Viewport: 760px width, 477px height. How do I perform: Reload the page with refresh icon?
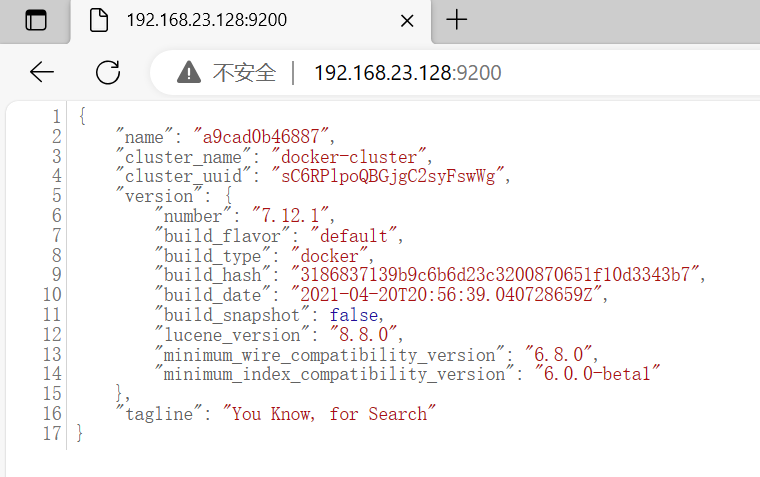point(108,73)
